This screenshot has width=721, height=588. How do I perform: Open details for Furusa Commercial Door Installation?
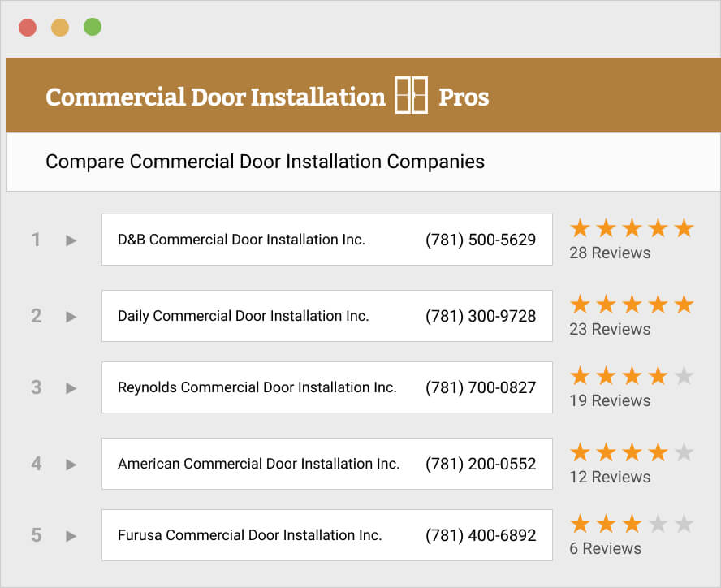(70, 535)
